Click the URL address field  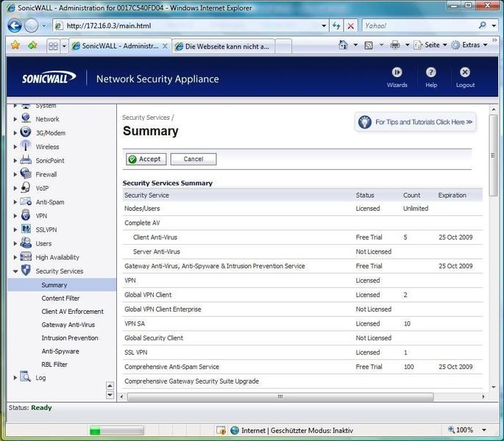point(190,26)
